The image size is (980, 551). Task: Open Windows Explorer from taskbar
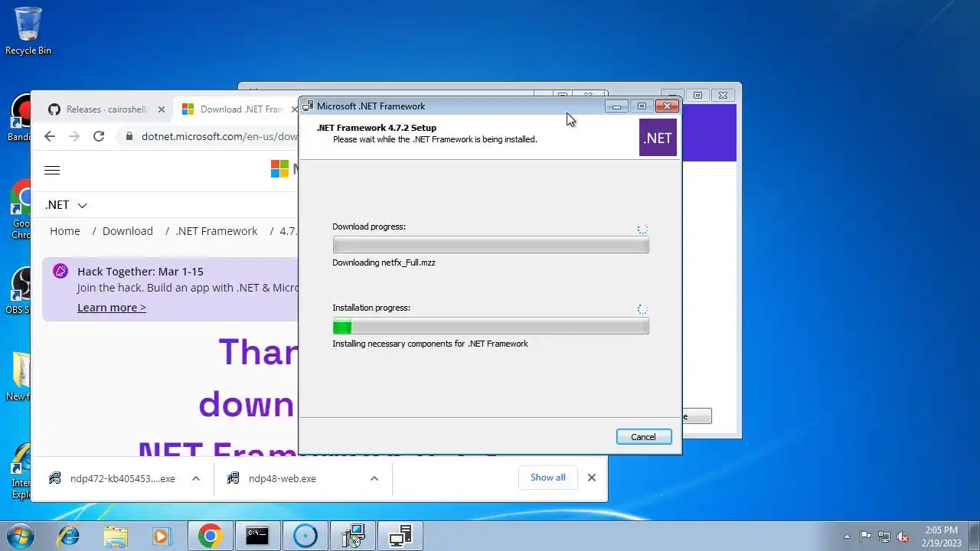click(x=116, y=536)
